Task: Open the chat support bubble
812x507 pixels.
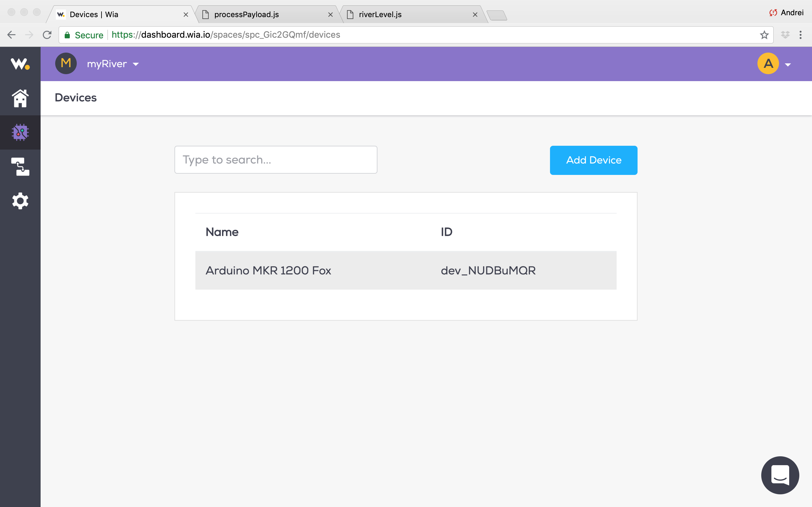Action: click(x=780, y=475)
